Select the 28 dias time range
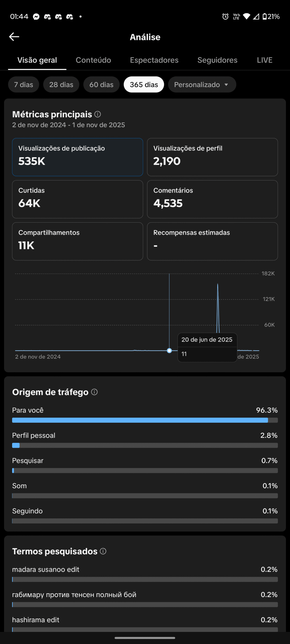The image size is (290, 644). pos(61,85)
